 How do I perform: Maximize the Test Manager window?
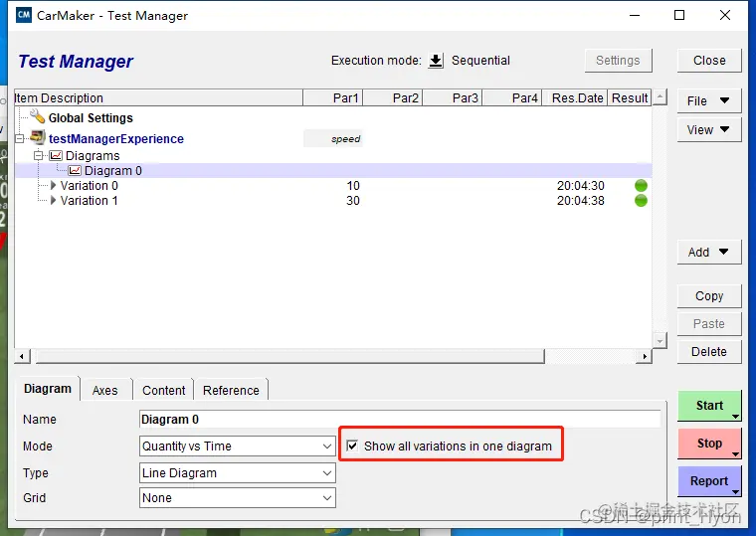pyautogui.click(x=679, y=16)
